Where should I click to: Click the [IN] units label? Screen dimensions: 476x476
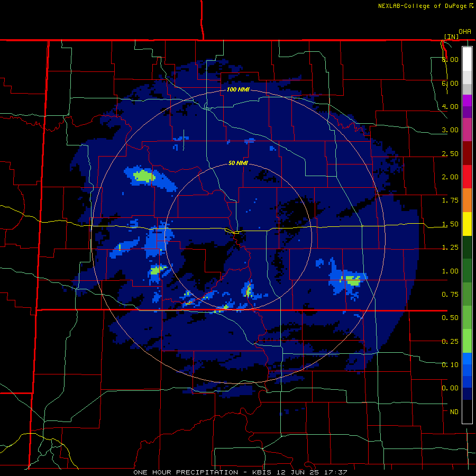(451, 36)
